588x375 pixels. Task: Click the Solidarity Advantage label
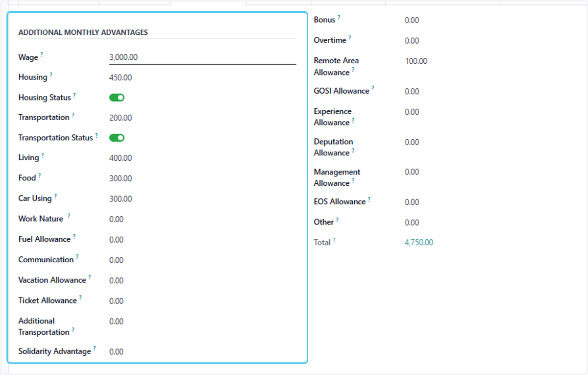coord(54,351)
